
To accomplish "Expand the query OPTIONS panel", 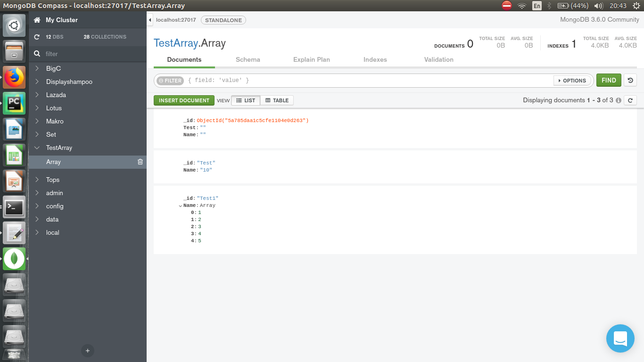I will (x=572, y=80).
